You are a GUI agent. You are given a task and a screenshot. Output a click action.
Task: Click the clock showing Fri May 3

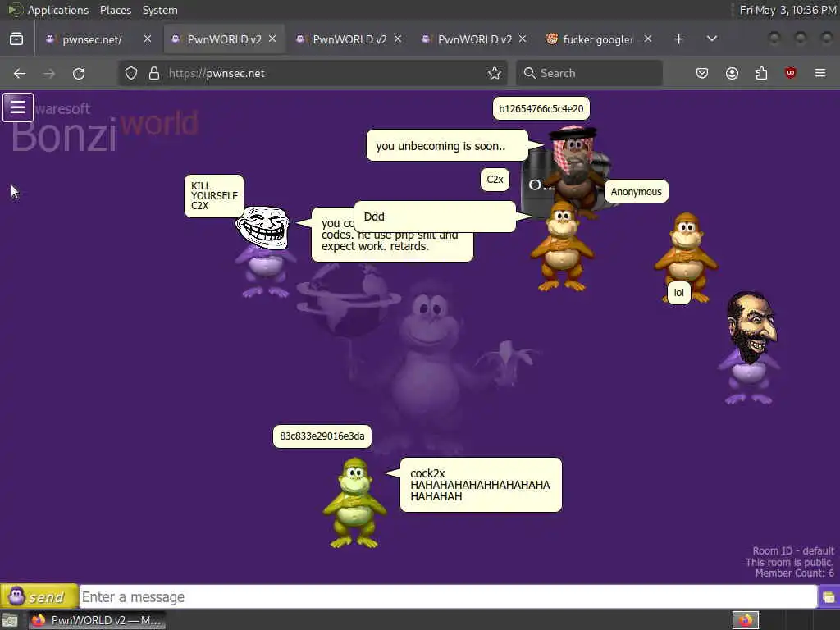point(787,10)
